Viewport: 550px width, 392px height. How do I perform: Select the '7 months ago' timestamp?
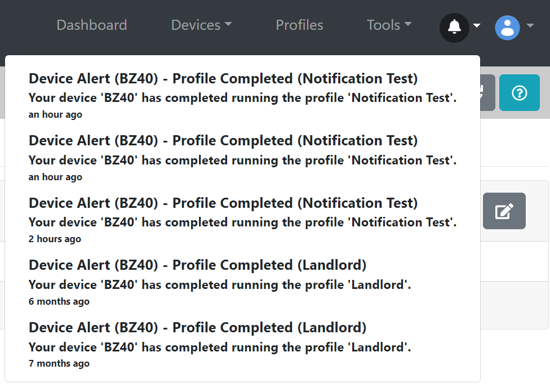point(59,364)
